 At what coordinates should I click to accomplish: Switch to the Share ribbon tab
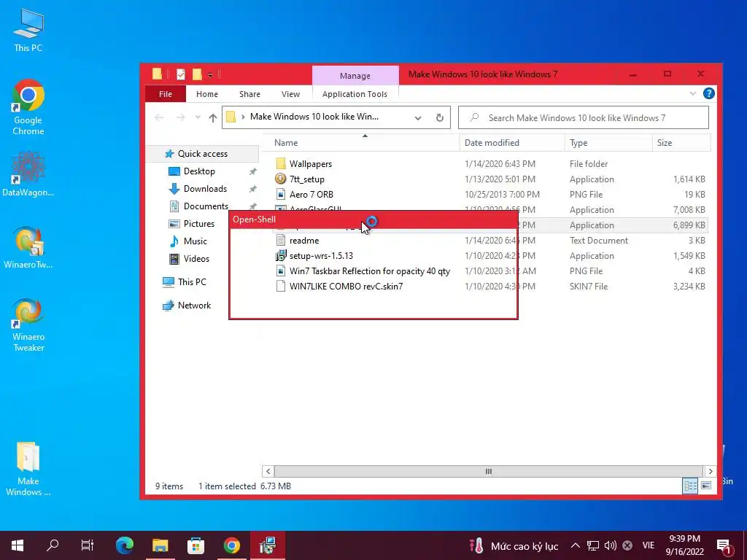point(249,94)
